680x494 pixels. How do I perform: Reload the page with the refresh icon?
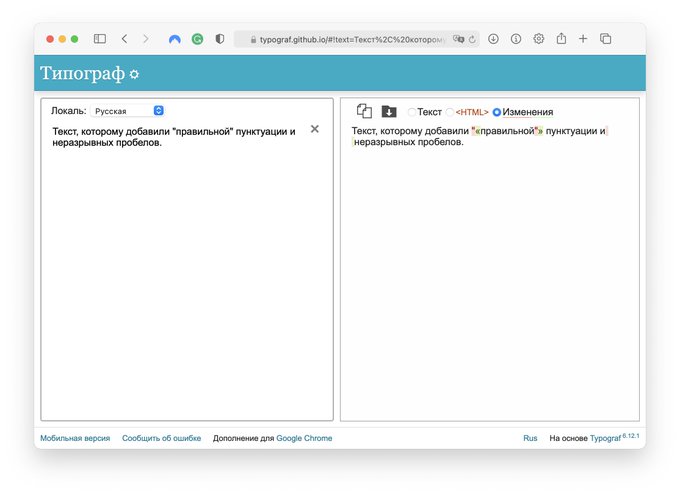click(x=472, y=39)
